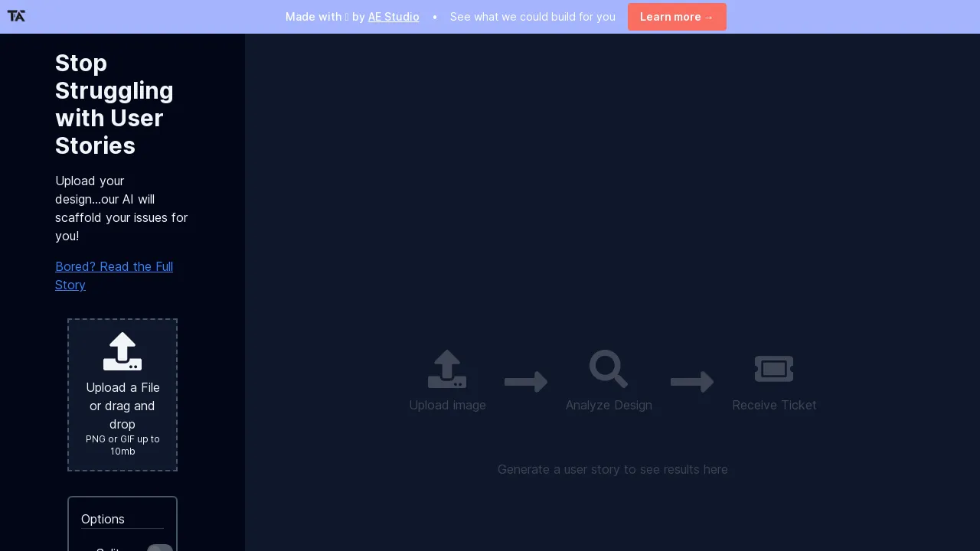Open Bored? Read the Full Story link
980x551 pixels.
[x=114, y=275]
